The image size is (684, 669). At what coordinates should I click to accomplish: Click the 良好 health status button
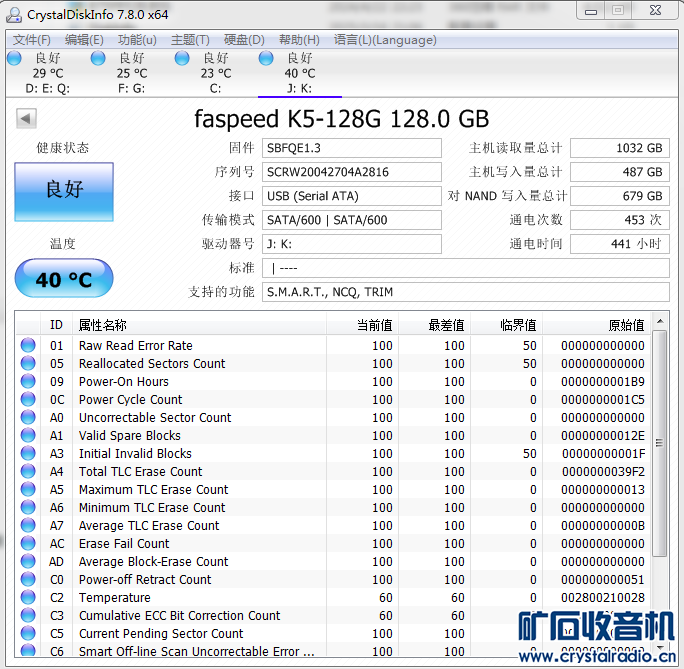(x=64, y=190)
